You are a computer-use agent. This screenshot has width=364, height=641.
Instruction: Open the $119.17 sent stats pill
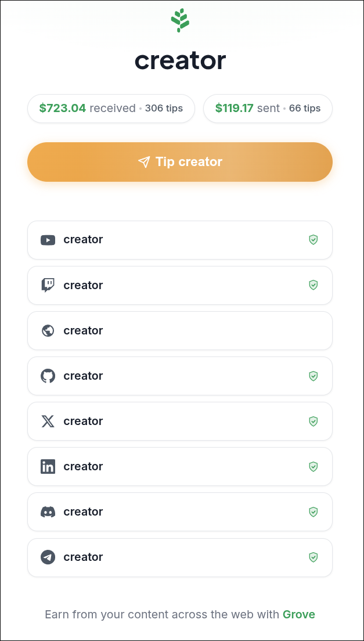point(268,109)
